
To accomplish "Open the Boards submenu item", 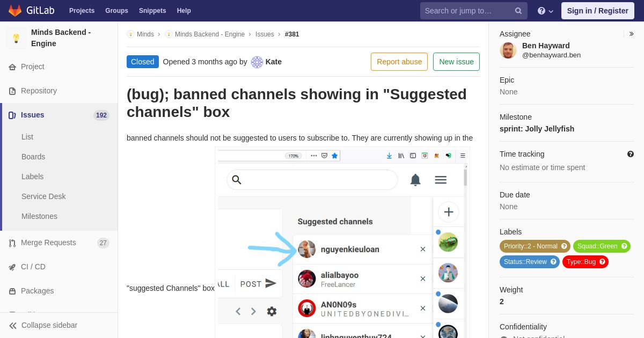I will click(33, 157).
